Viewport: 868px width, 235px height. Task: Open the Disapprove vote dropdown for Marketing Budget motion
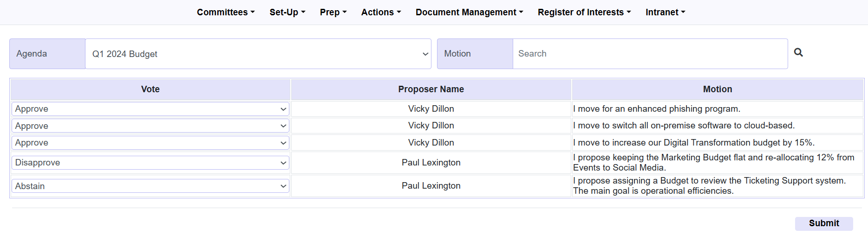150,163
